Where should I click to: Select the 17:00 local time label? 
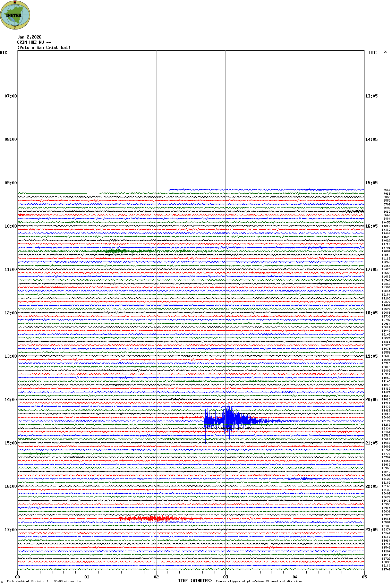10,530
